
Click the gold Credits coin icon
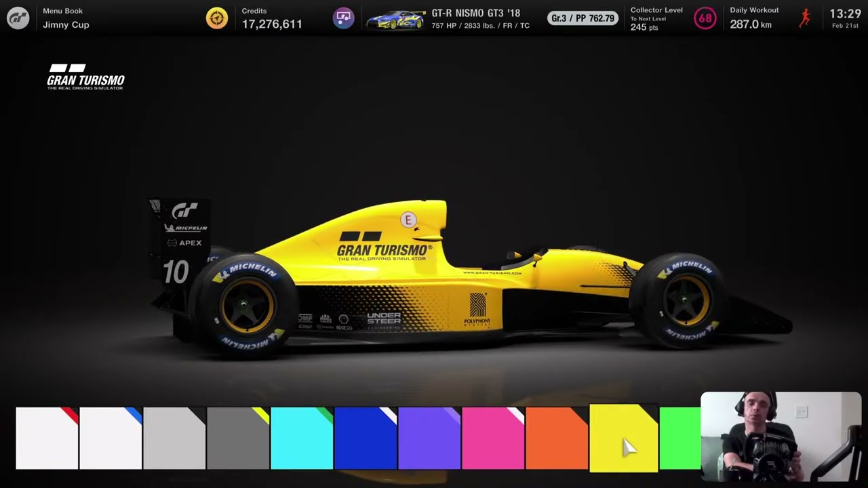point(217,18)
